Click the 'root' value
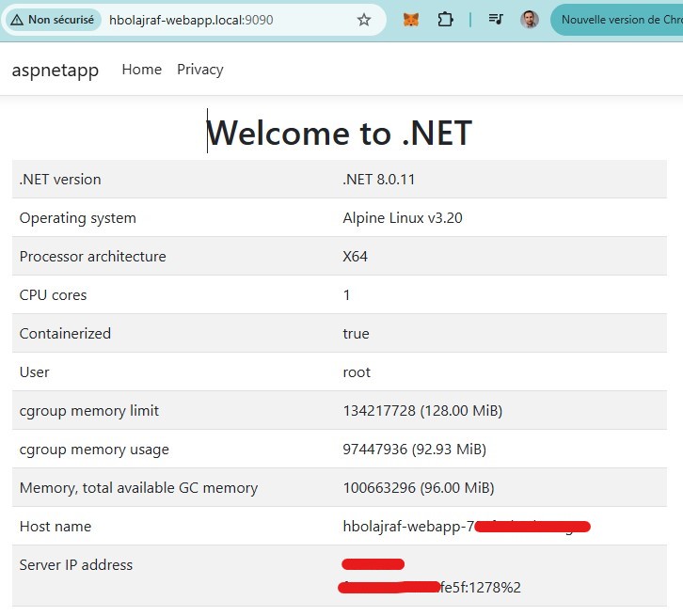Screen dimensions: 683x616 coord(357,372)
